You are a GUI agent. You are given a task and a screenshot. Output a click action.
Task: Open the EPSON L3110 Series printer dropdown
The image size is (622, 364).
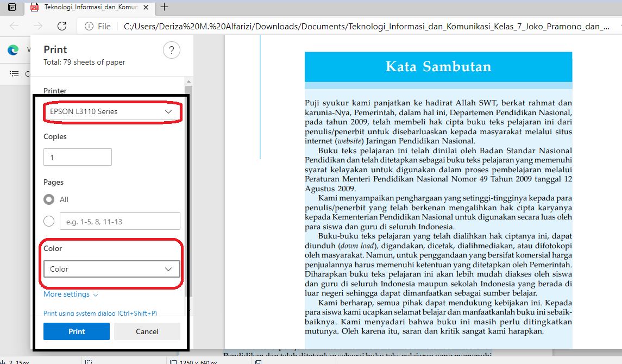pos(111,111)
